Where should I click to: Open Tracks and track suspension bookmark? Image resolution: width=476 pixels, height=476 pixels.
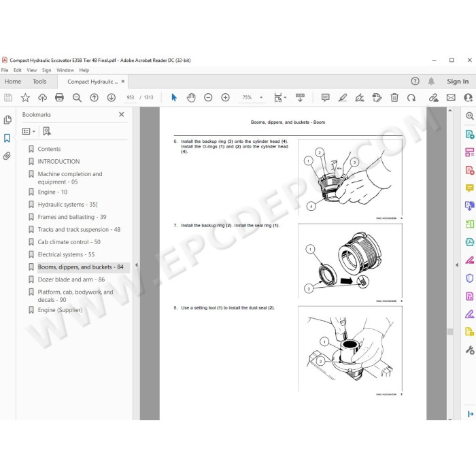click(x=79, y=229)
